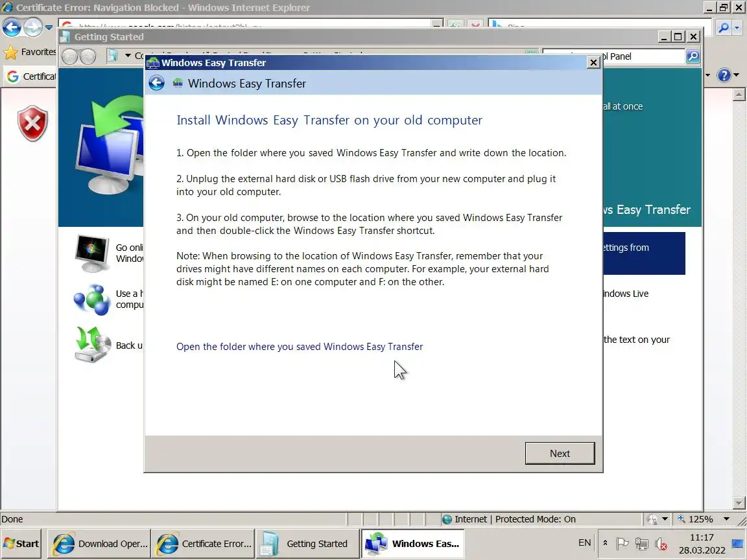Click Getting Started window back button
The width and height of the screenshot is (747, 560).
pos(69,56)
